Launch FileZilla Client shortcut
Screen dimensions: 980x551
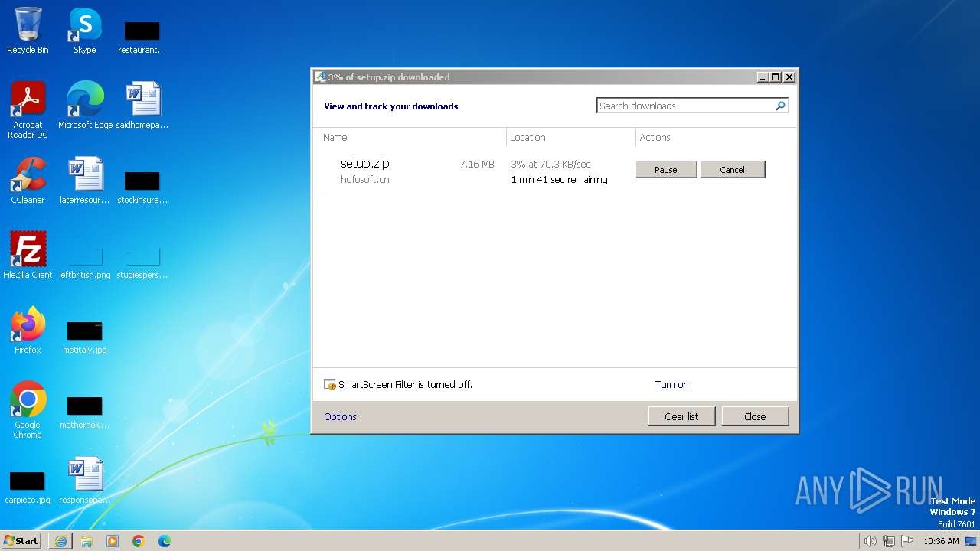(x=28, y=255)
